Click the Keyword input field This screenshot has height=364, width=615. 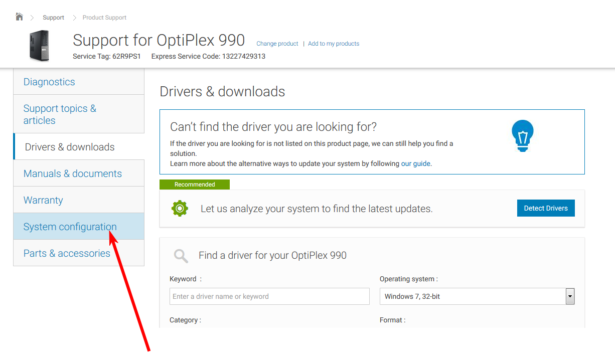tap(269, 296)
